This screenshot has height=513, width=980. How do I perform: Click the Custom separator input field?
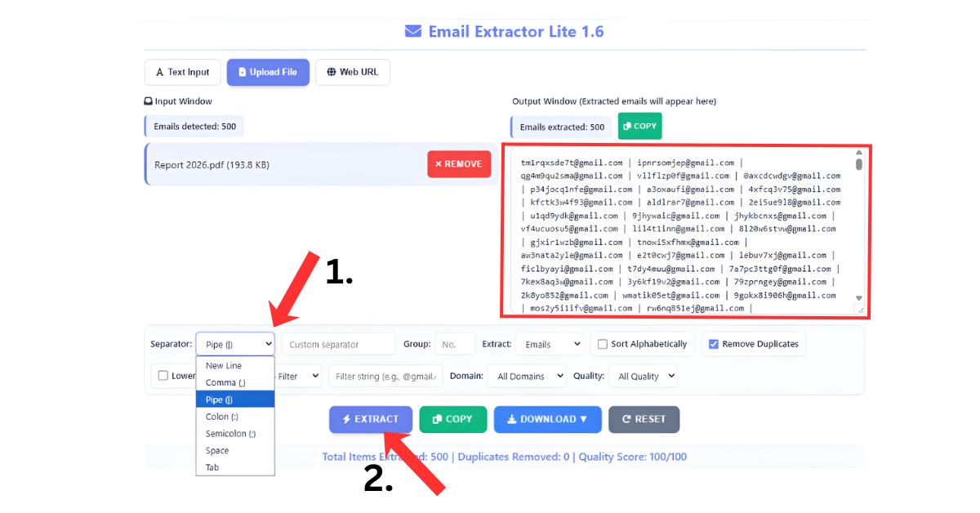pyautogui.click(x=339, y=345)
